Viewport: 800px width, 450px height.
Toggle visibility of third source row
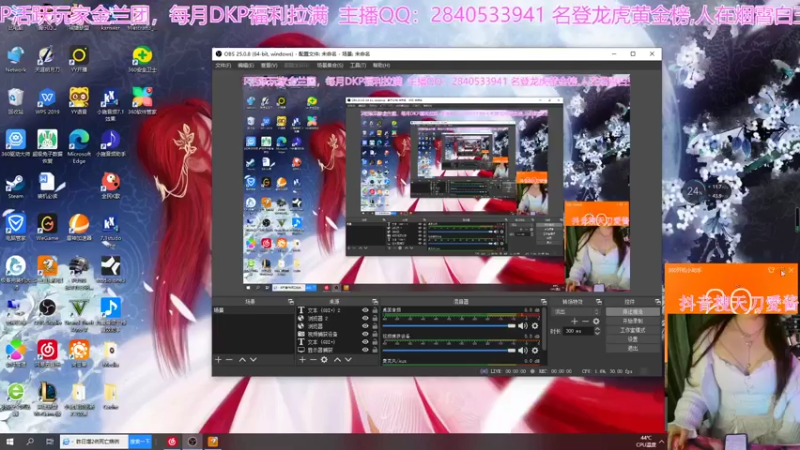[365, 326]
